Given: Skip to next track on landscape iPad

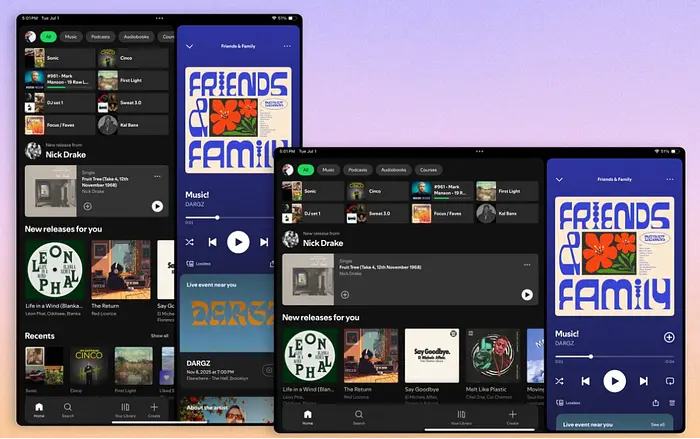Looking at the screenshot, I should (x=643, y=381).
